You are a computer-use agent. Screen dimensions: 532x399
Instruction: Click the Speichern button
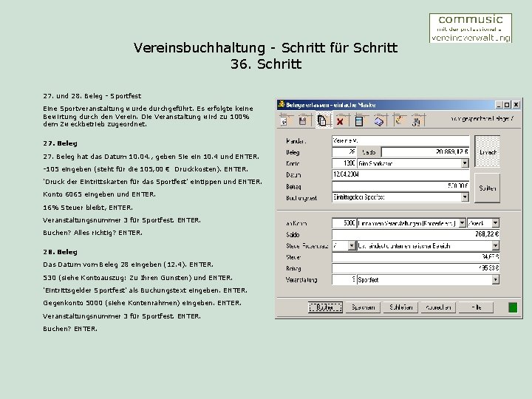363,307
